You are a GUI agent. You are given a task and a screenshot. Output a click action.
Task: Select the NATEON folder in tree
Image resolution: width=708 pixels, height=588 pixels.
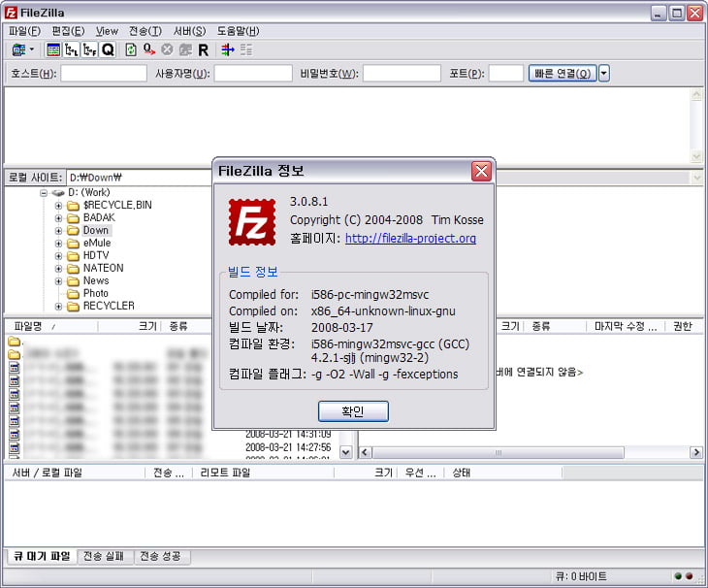(x=104, y=268)
